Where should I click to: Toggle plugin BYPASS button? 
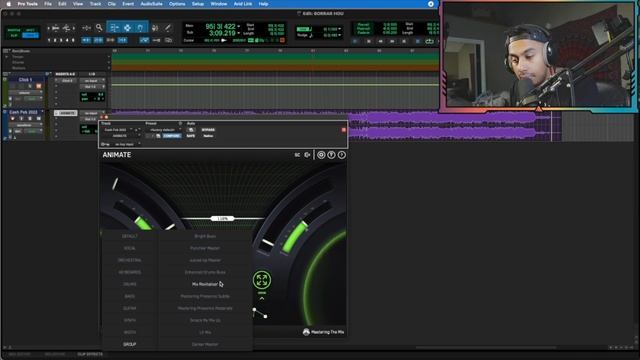208,130
